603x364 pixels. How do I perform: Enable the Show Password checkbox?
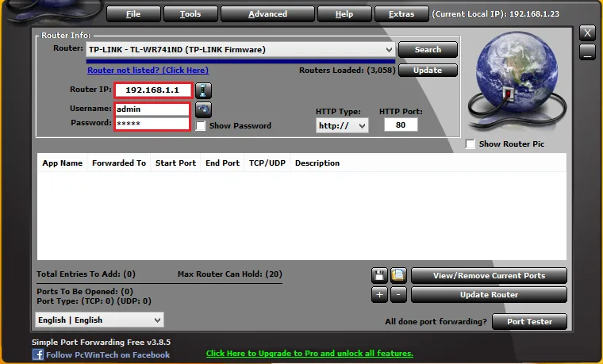(201, 125)
